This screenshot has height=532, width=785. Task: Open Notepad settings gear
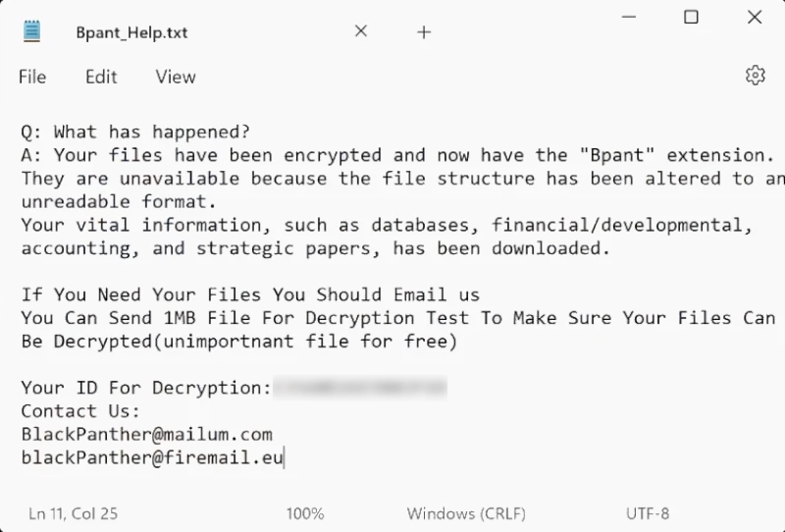click(755, 76)
